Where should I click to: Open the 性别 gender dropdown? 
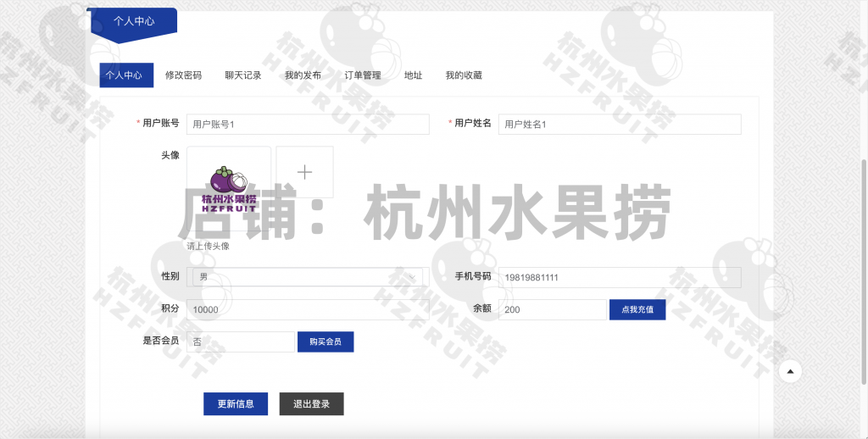coord(308,277)
